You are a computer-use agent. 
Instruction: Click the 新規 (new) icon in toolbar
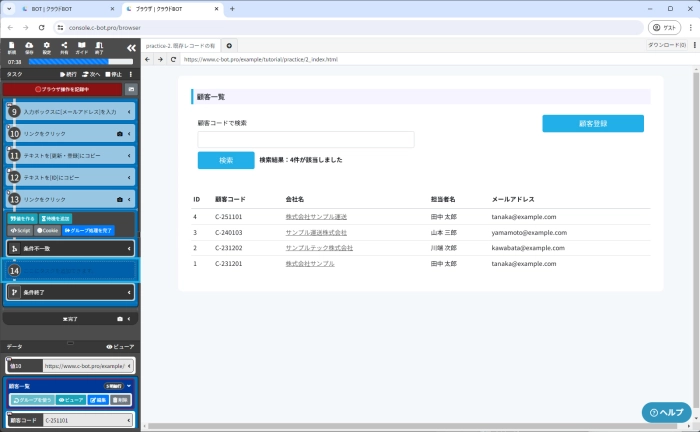[x=11, y=47]
